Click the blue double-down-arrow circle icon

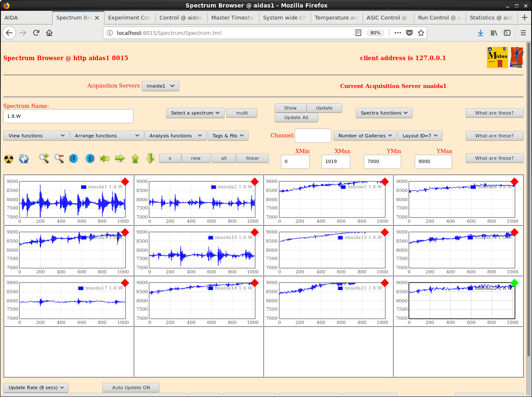74,158
